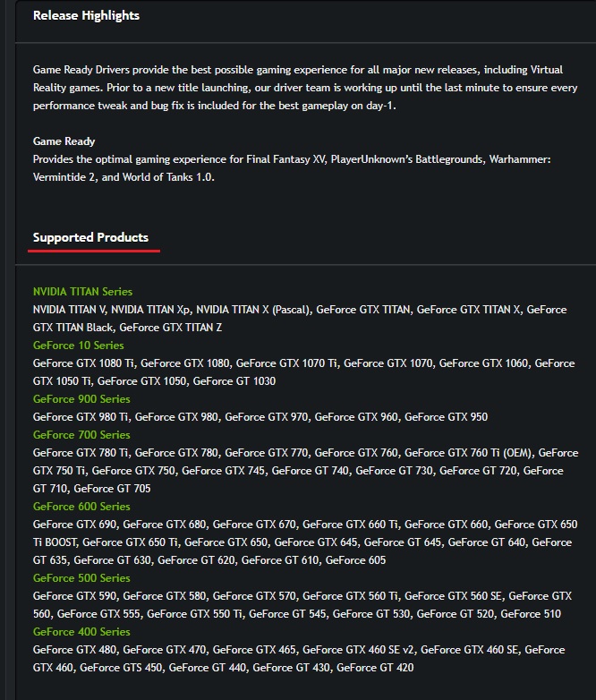Click the GeForce GTX 480 entry
This screenshot has height=700, width=596.
pos(74,650)
